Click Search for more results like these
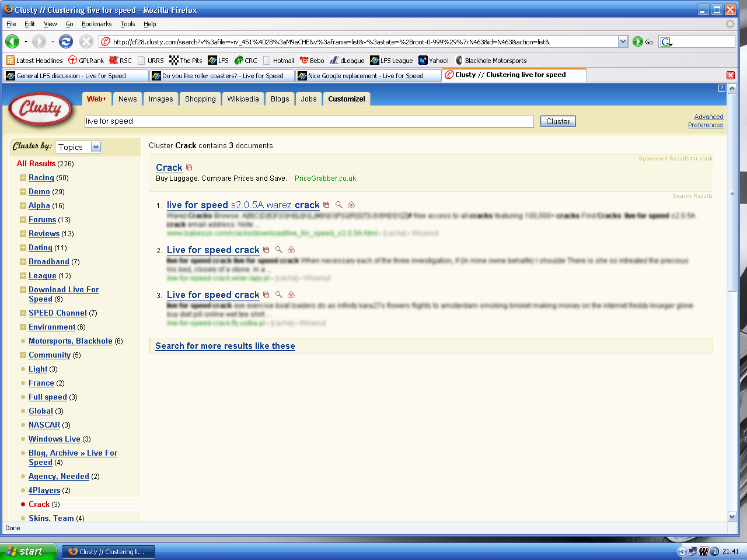This screenshot has height=560, width=747. coord(225,346)
